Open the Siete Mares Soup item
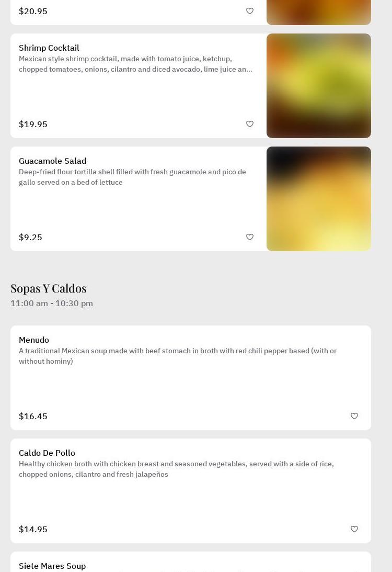Viewport: 392px width, 572px height. pos(52,566)
